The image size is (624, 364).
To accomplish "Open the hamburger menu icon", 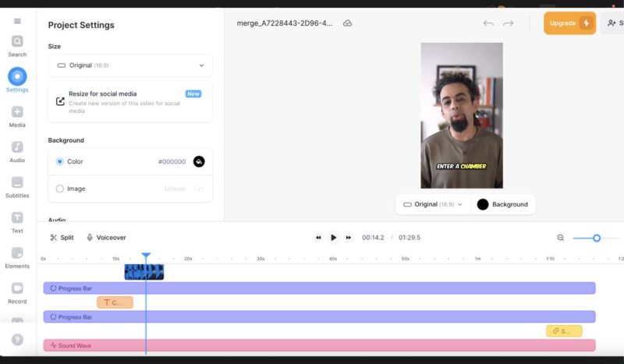I will (17, 21).
